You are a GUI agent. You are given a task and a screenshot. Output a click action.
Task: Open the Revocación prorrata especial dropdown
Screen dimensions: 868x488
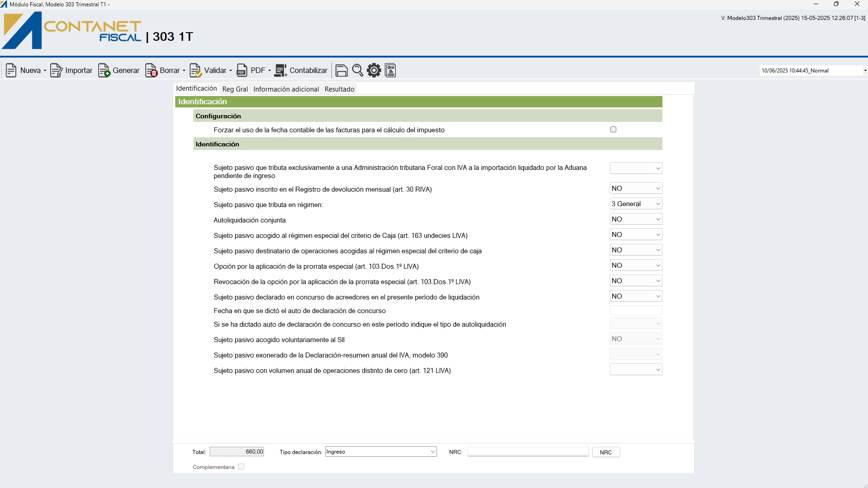[636, 281]
